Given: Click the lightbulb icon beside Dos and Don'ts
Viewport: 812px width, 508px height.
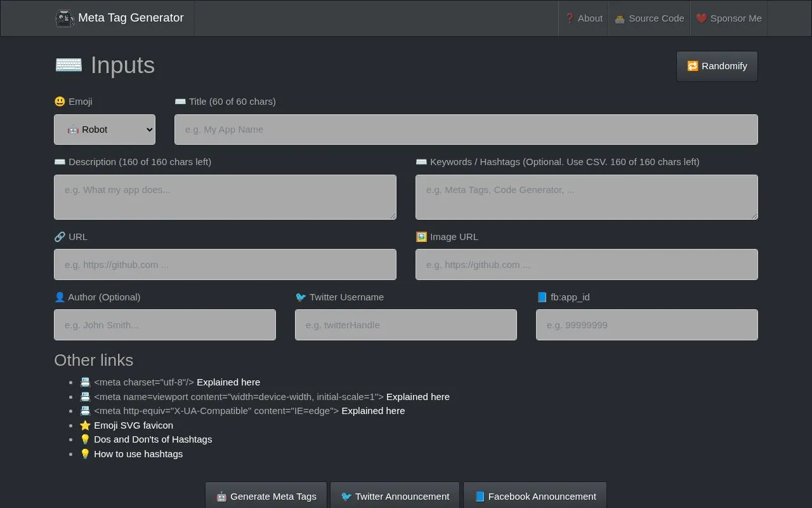Looking at the screenshot, I should 85,439.
